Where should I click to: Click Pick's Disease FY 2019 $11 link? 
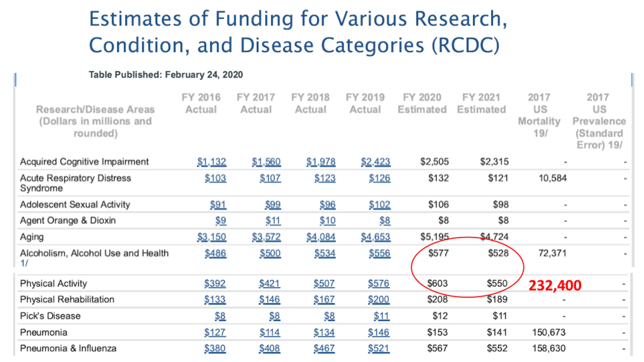point(381,316)
